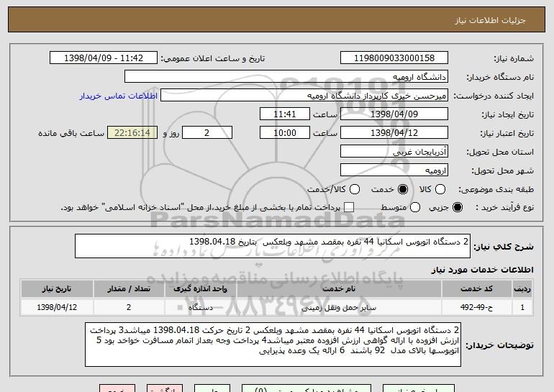Screen dimensions: 554x392
Task: Select the خدمت radio button
Action: (403, 189)
